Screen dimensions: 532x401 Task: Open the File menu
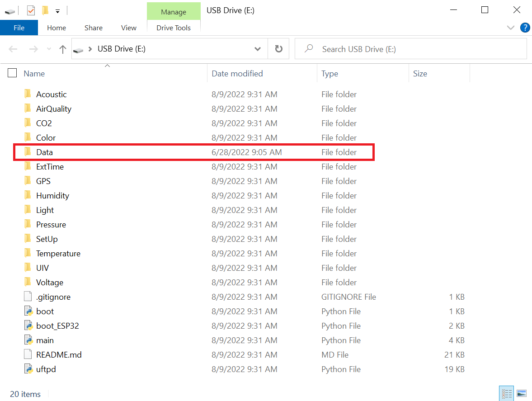coord(19,28)
